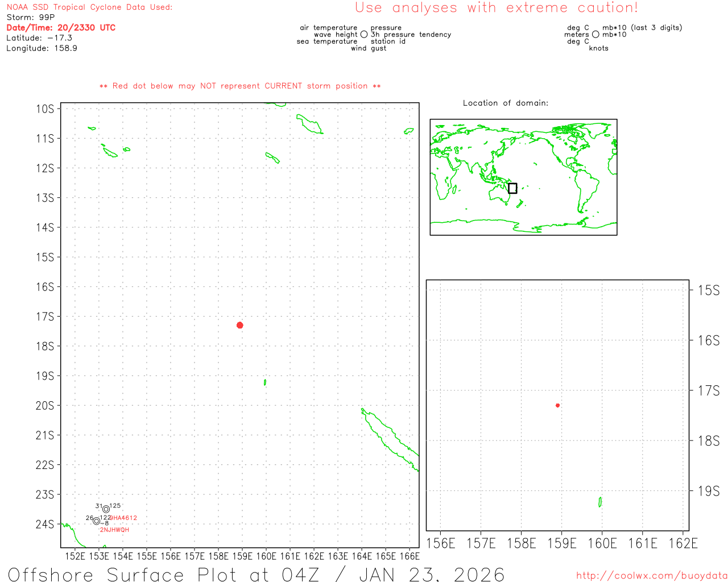Click 16S label on the zoomed map
The height and width of the screenshot is (582, 728).
709,340
